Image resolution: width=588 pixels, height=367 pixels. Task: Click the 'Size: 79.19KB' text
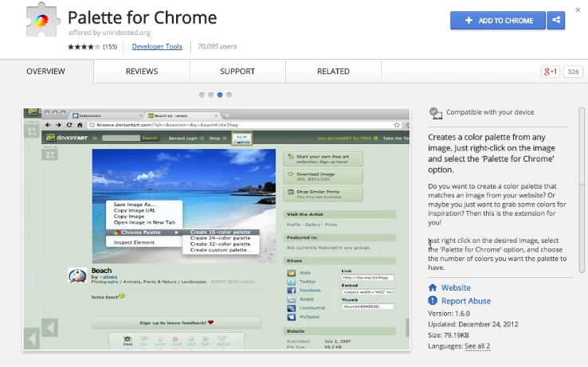point(449,335)
